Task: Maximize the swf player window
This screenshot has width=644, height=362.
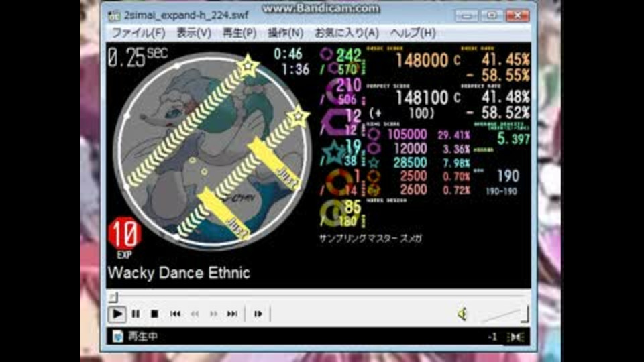Action: coord(492,15)
